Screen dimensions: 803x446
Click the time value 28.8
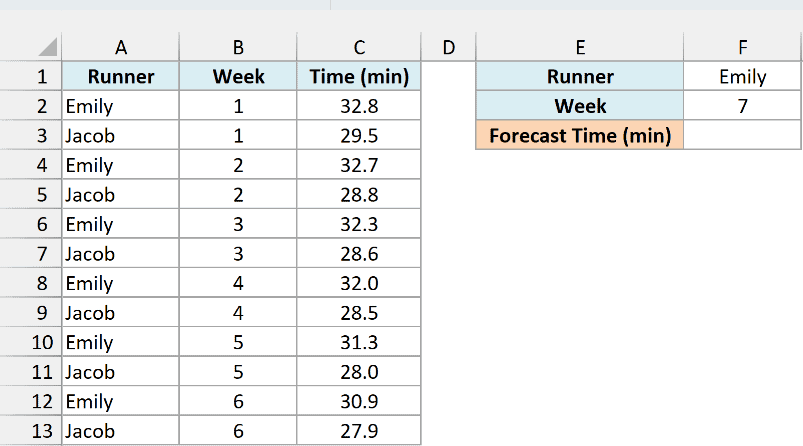[x=359, y=195]
